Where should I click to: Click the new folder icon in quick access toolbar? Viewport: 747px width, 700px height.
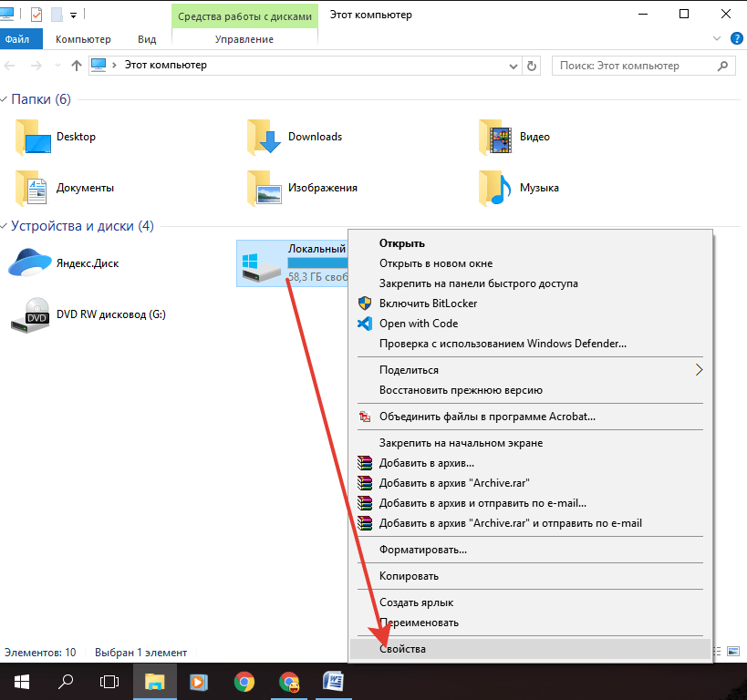click(x=57, y=15)
